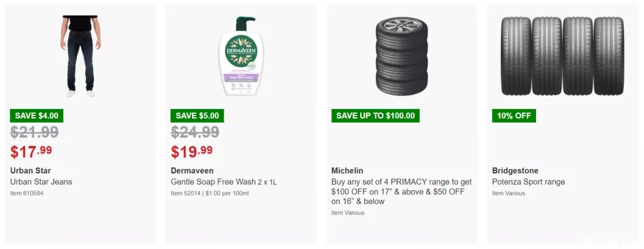Viewport: 644px width, 249px height.
Task: Open the Urban Star Jeans title link
Action: coord(41,182)
